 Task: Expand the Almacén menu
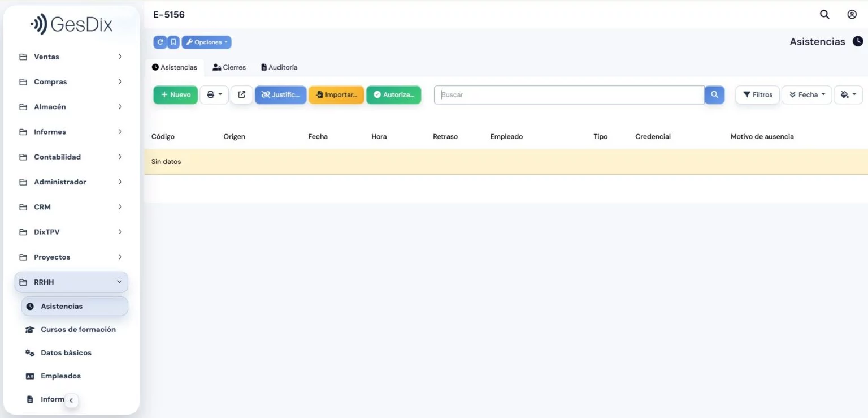point(71,107)
